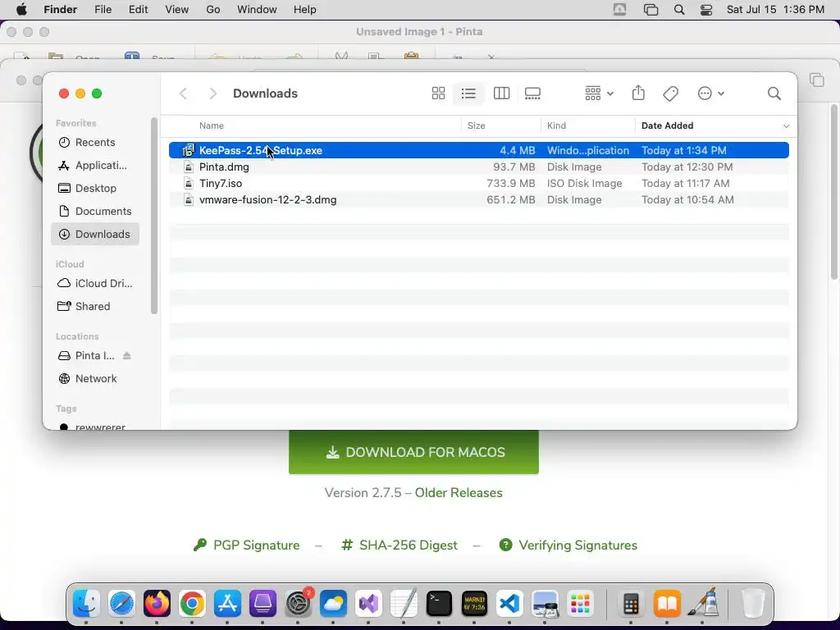Image resolution: width=840 pixels, height=630 pixels.
Task: Open the Older Releases link
Action: (x=459, y=492)
